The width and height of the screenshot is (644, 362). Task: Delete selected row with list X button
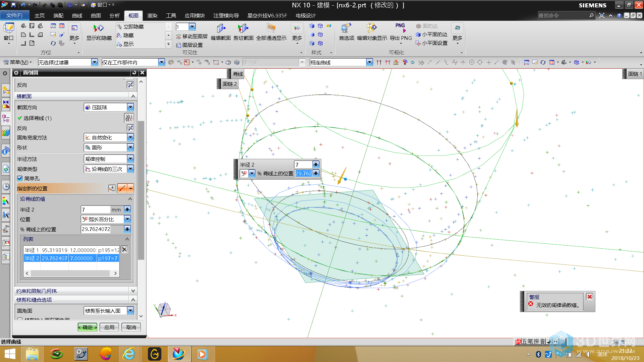pyautogui.click(x=124, y=249)
